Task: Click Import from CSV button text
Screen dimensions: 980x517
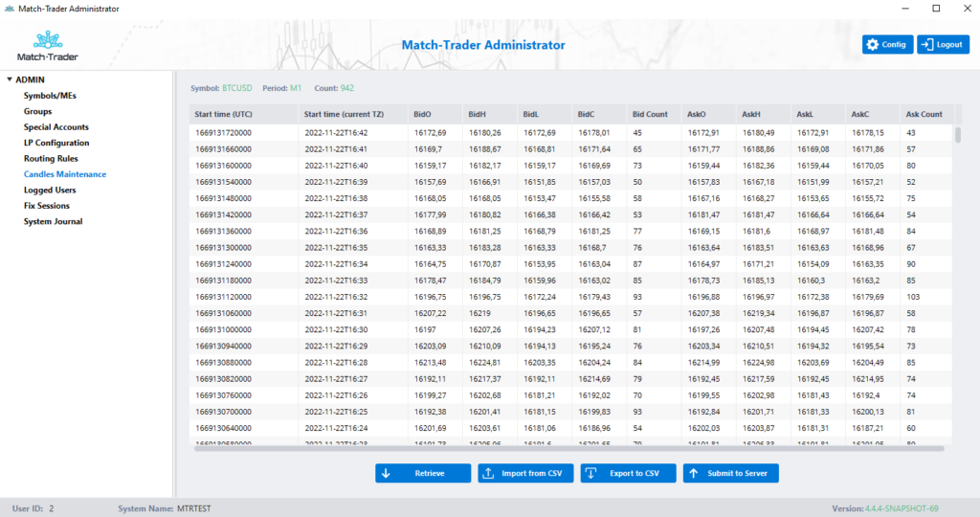Action: click(x=532, y=473)
